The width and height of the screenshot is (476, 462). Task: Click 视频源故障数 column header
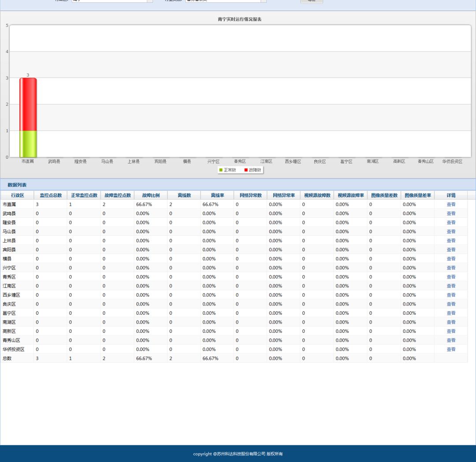click(317, 195)
